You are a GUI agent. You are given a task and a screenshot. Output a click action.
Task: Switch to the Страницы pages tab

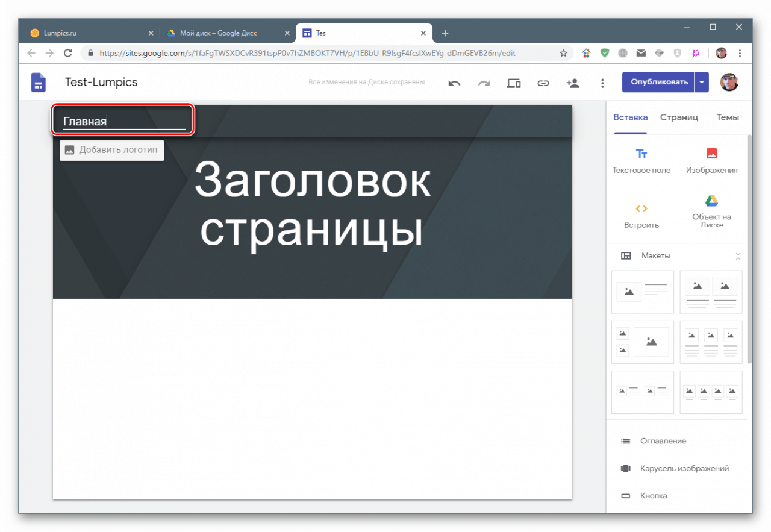pyautogui.click(x=679, y=117)
